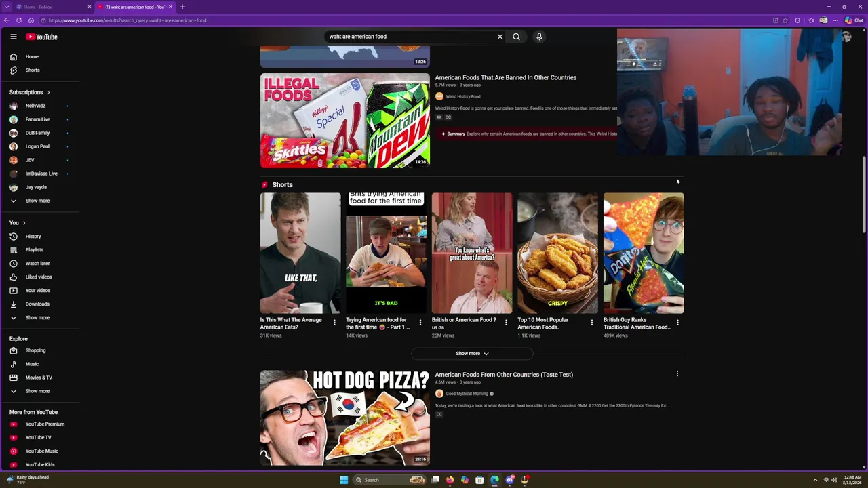Start voice search with microphone icon
This screenshot has width=868, height=488.
539,37
